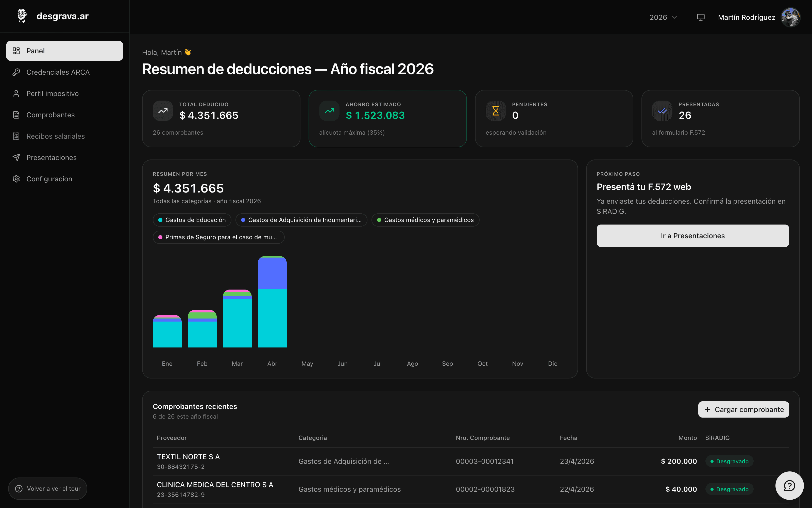Viewport: 812px width, 508px height.
Task: Click comprobante number 00003-00012341
Action: [484, 461]
